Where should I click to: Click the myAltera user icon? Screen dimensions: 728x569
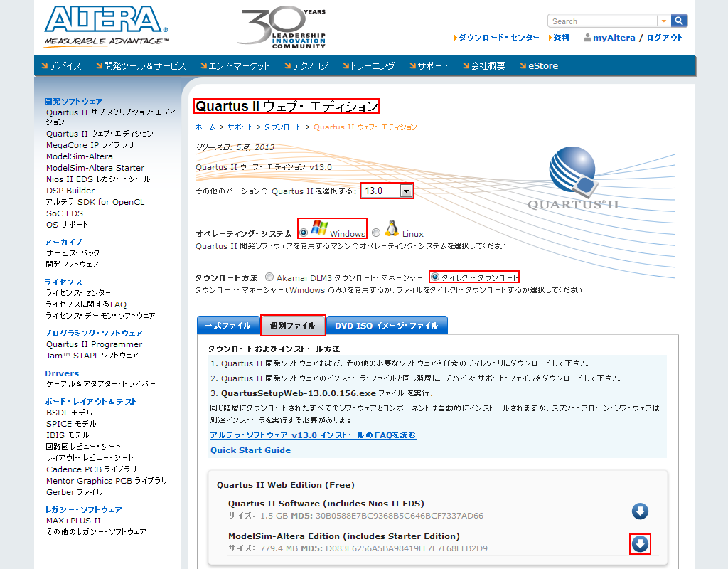587,38
